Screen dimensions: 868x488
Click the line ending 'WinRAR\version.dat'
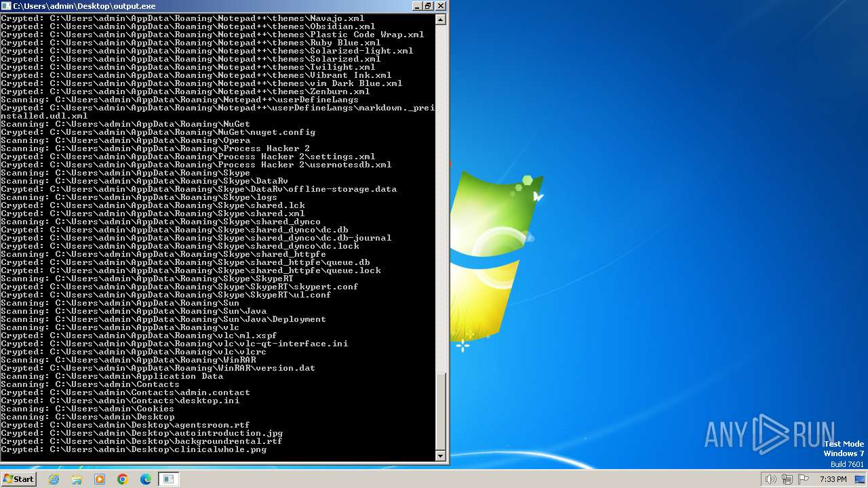[158, 368]
